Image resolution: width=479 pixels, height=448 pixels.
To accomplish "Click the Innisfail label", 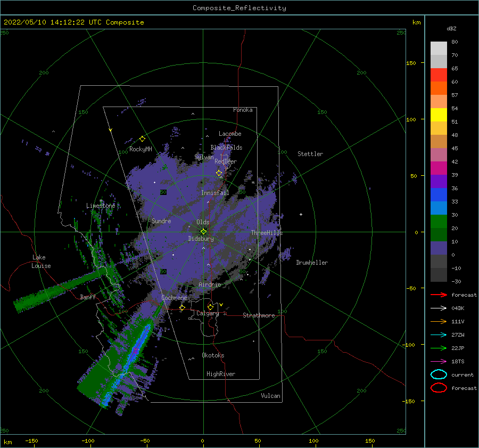I will (x=215, y=193).
